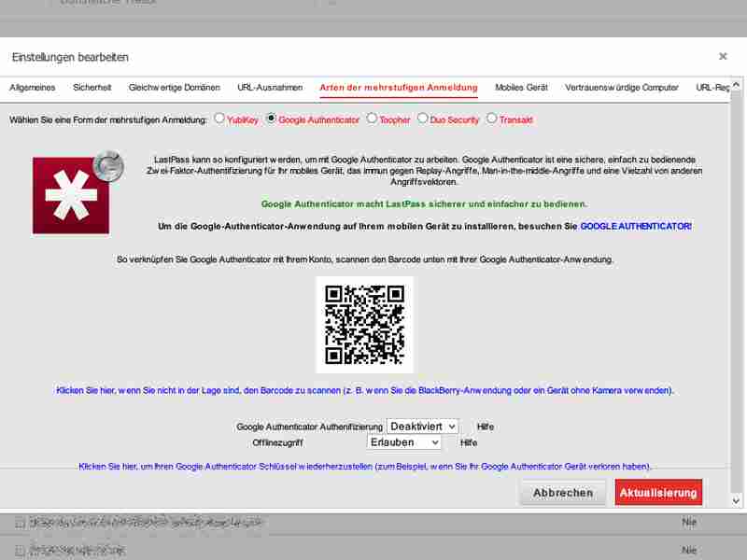Close the Einstellungen bearbeiten dialog
The width and height of the screenshot is (747, 560).
point(722,57)
